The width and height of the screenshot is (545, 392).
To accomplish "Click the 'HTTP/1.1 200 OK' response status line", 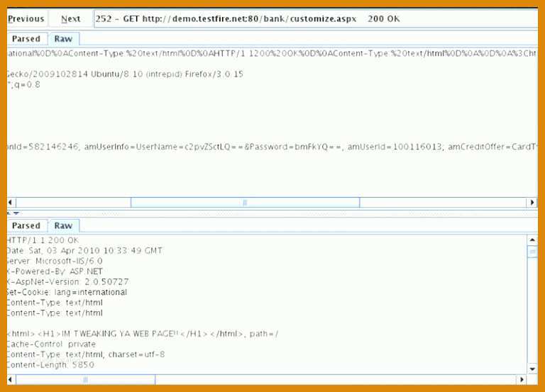I will (43, 240).
